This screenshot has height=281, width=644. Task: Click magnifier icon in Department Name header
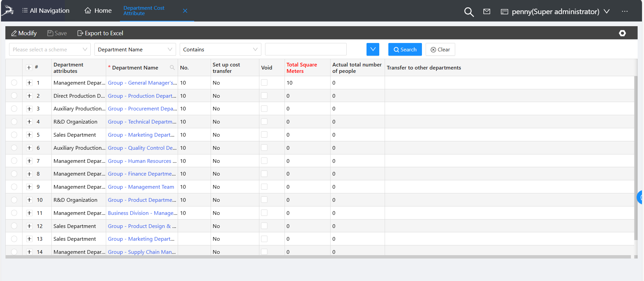pyautogui.click(x=172, y=67)
